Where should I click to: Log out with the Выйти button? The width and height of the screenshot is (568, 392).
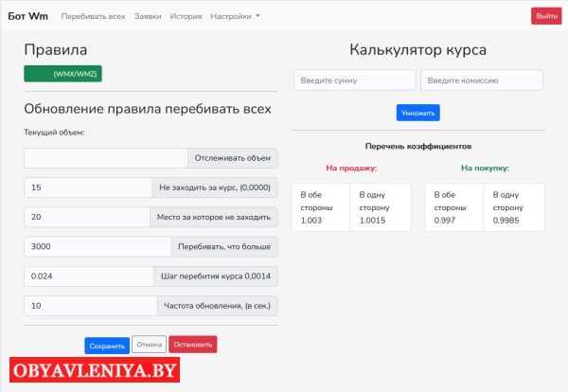[x=546, y=16]
